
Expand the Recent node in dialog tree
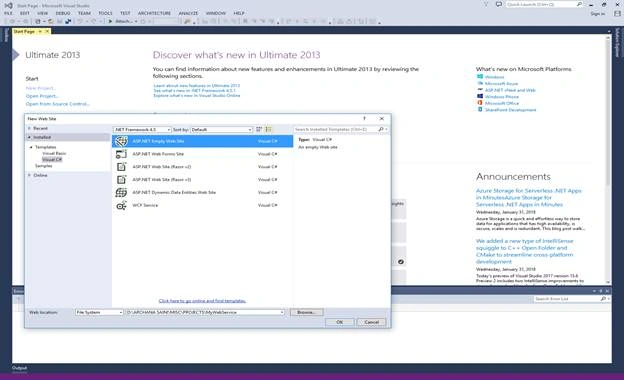tap(29, 128)
